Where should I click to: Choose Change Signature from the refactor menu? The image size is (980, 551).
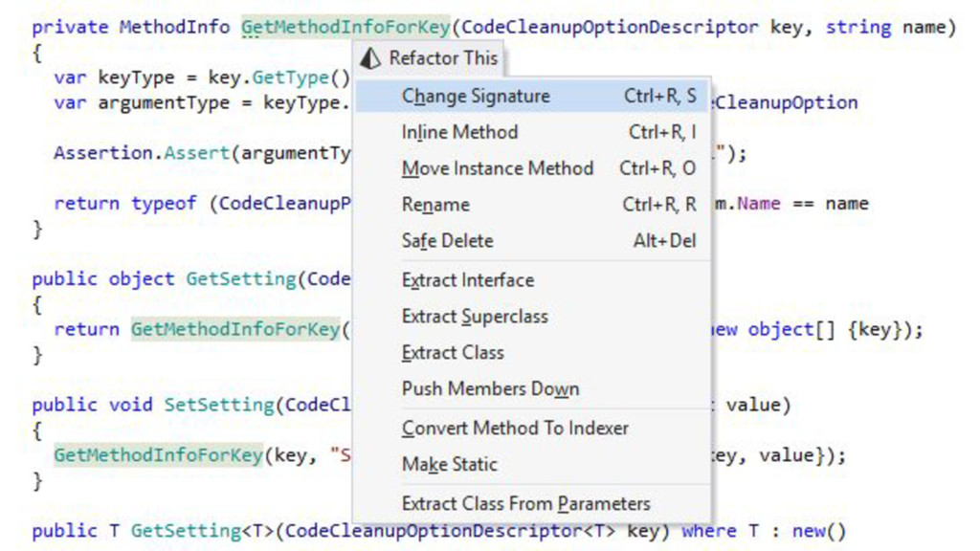(531, 97)
